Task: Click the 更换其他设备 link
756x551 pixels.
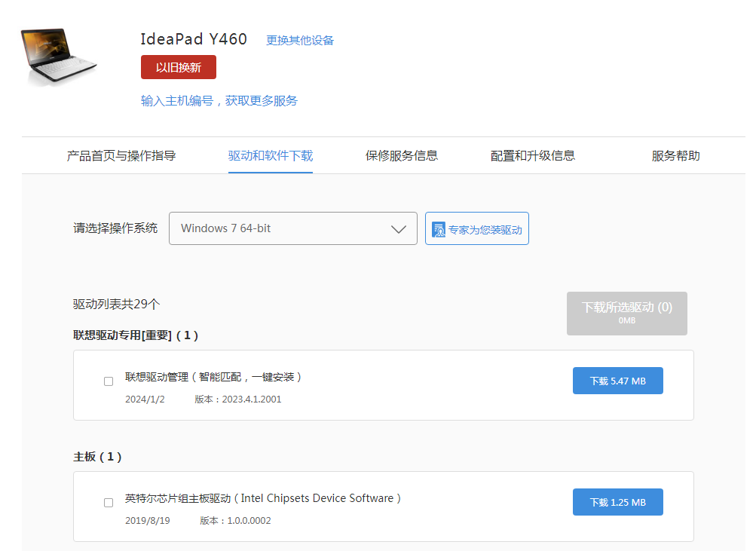Action: [x=300, y=41]
